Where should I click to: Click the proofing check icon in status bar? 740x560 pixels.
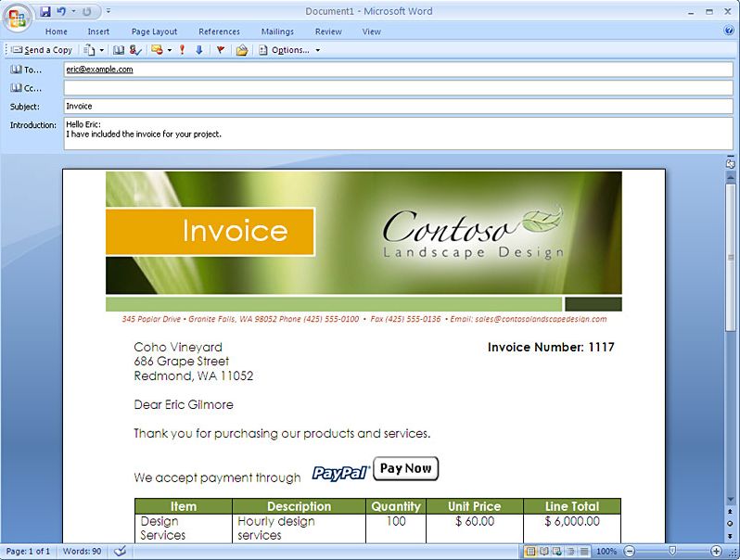tap(120, 551)
